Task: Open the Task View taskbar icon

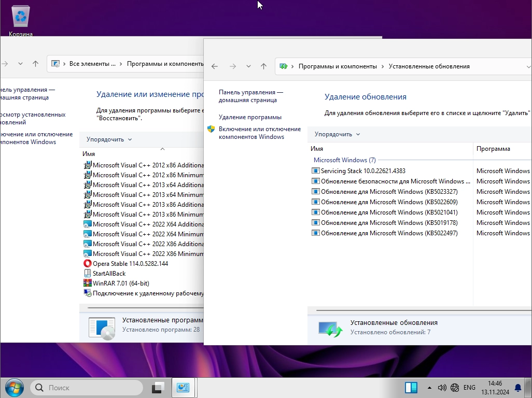Action: [158, 388]
